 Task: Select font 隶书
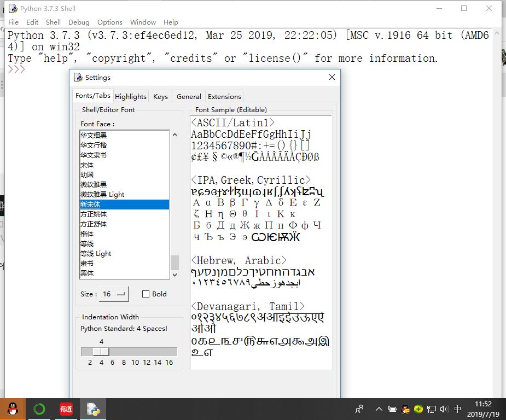[x=125, y=263]
